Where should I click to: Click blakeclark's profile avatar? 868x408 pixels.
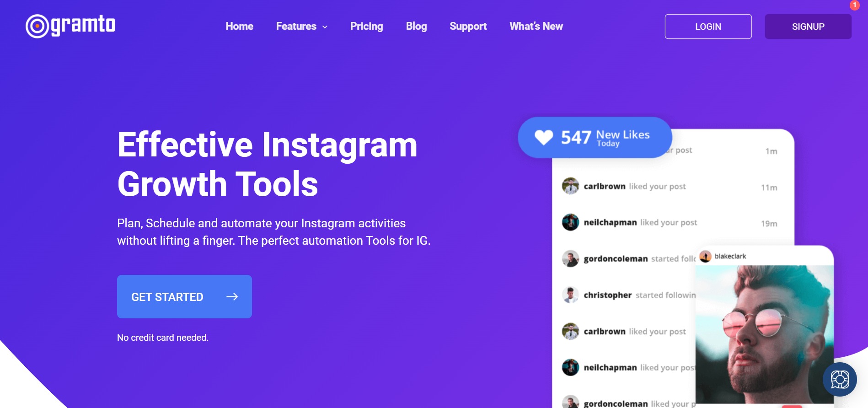pyautogui.click(x=706, y=257)
